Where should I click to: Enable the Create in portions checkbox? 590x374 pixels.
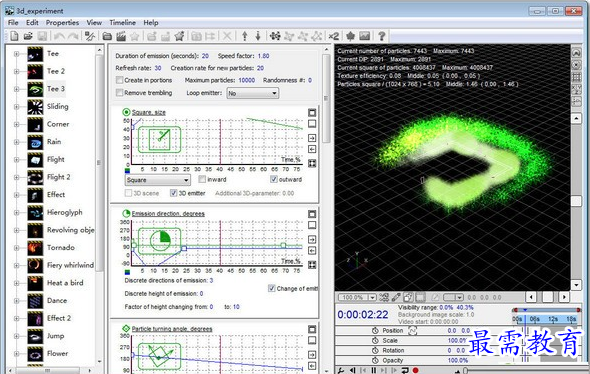(x=120, y=80)
